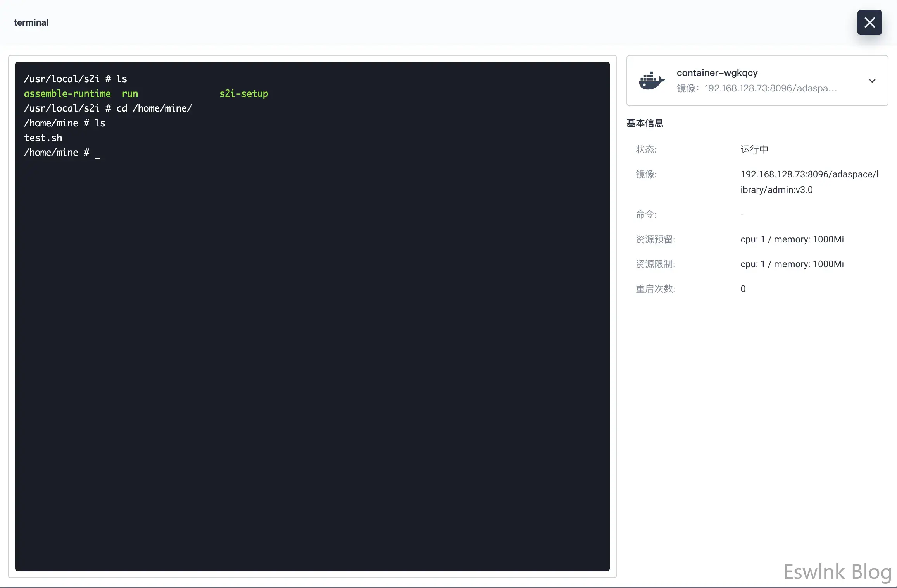Click the 基本信息 section heading

[645, 123]
